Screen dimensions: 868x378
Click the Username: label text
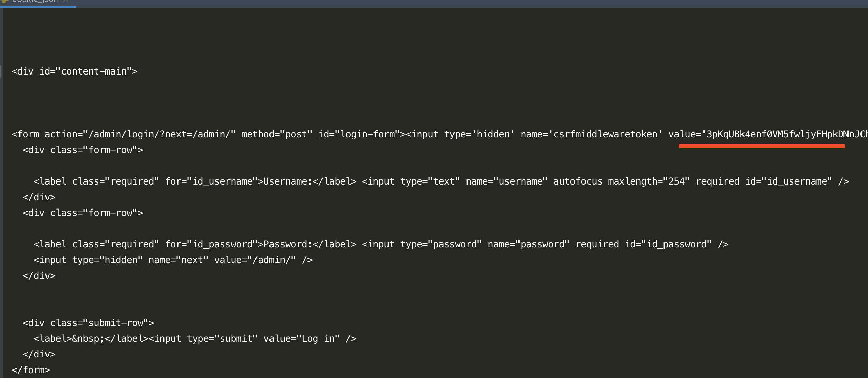pos(287,181)
